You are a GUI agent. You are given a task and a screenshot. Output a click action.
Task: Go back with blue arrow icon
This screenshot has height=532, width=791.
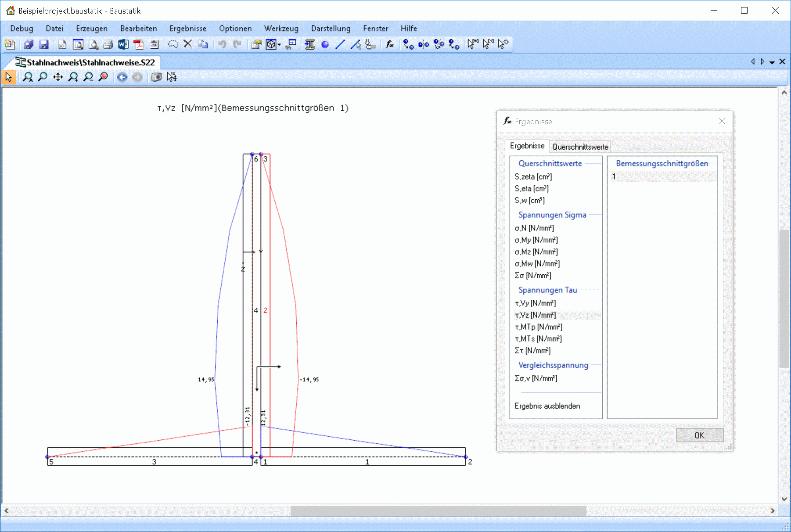(122, 77)
